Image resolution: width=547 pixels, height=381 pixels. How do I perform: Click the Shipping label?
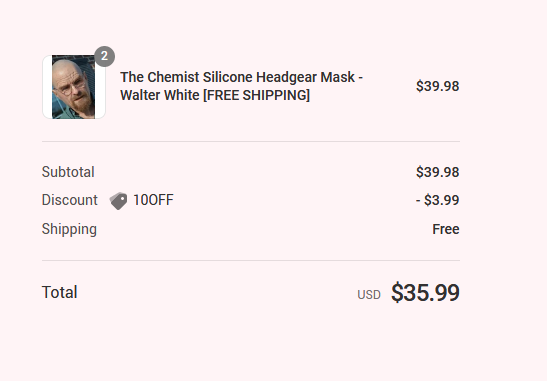(x=69, y=230)
